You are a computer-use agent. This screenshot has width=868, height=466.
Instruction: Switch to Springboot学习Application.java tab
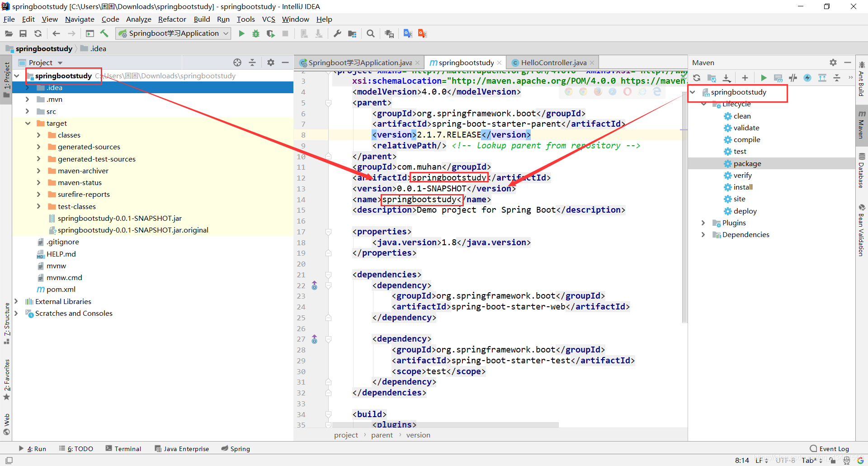[360, 62]
